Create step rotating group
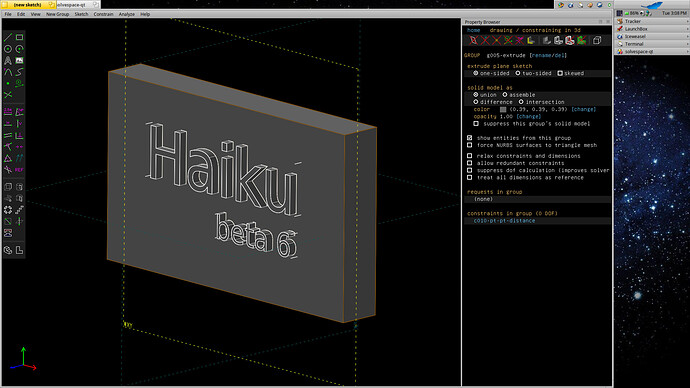Image resolution: width=690 pixels, height=388 pixels. 8,210
